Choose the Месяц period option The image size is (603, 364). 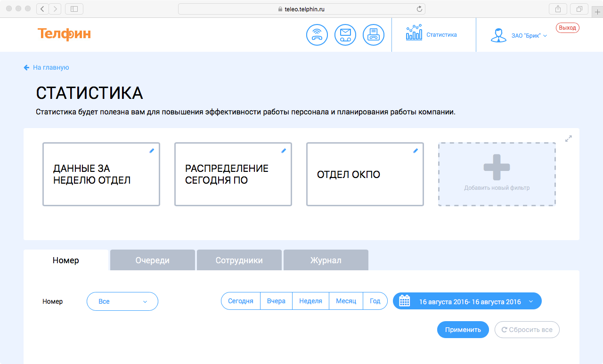click(346, 301)
